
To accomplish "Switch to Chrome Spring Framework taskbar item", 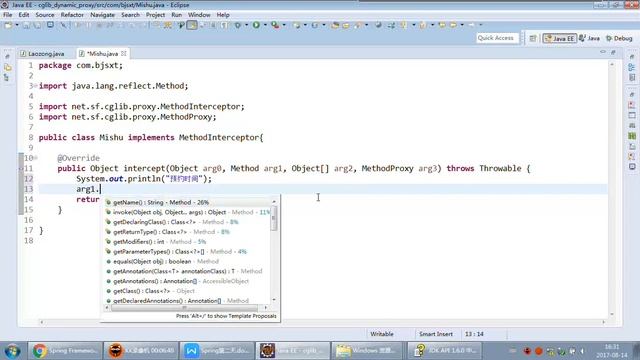I will [65, 351].
